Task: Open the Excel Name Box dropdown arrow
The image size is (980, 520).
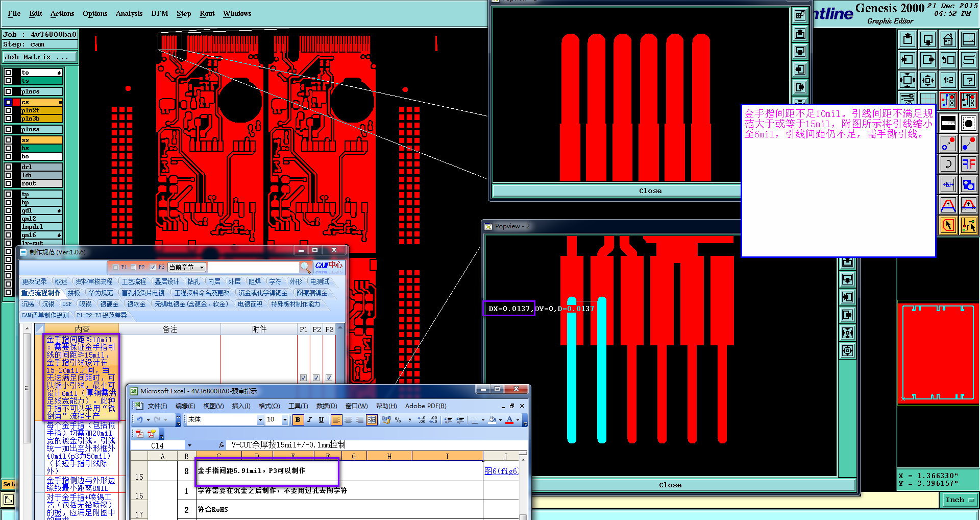Action: 189,445
